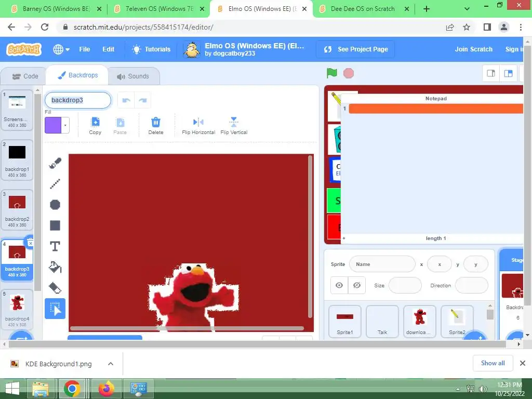The image size is (532, 399).
Task: Open Chrome three-dot menu
Action: point(521,27)
